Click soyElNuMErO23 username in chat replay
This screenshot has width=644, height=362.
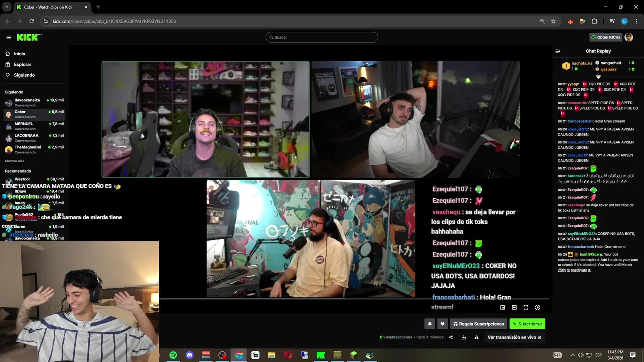click(x=581, y=234)
